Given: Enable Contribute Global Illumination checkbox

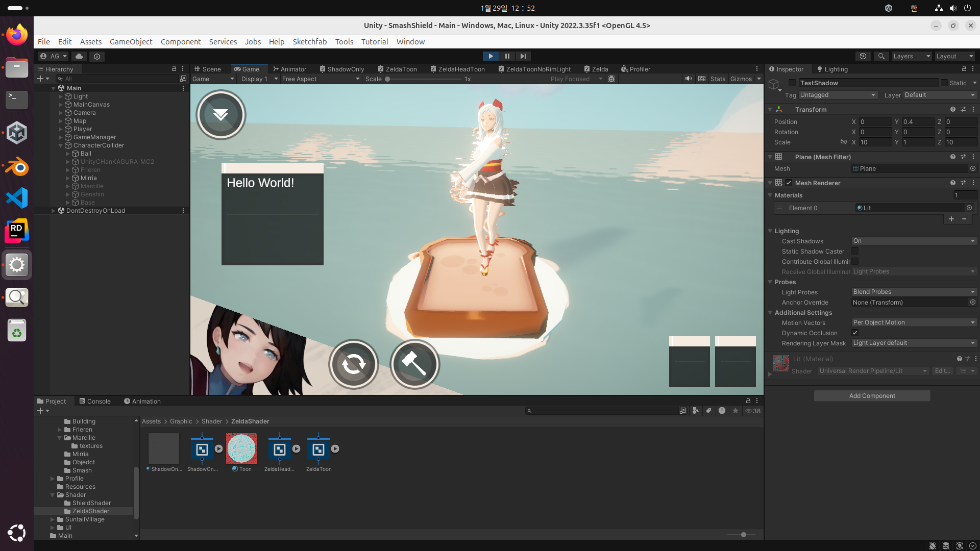Looking at the screenshot, I should 855,261.
